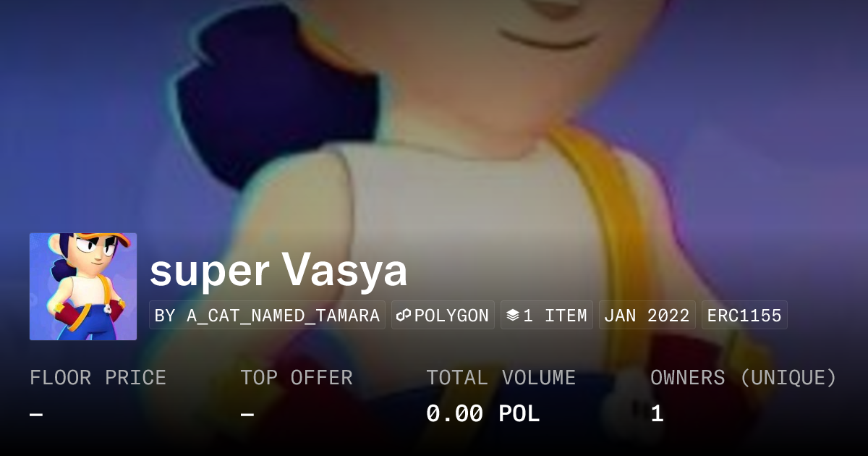The width and height of the screenshot is (868, 456).
Task: Click the super Vasya collection title
Action: (x=278, y=270)
